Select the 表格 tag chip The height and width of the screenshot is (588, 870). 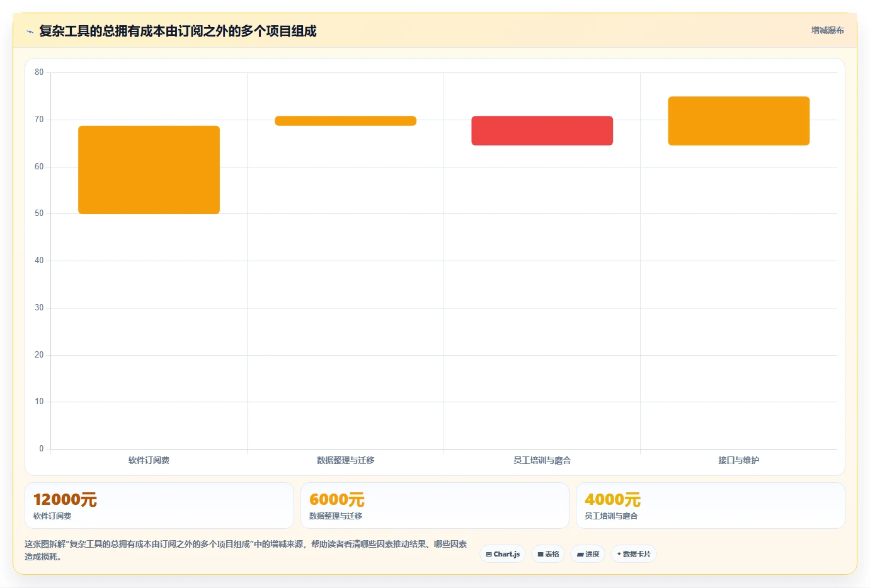548,554
